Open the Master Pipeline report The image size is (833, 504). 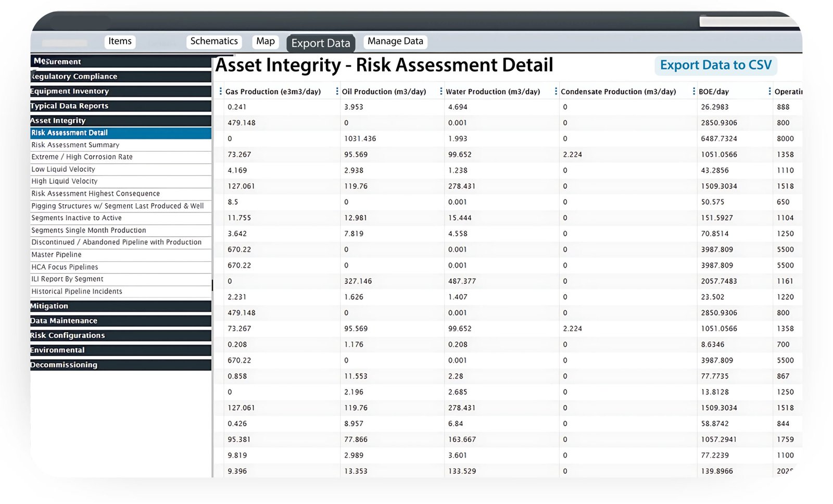56,255
